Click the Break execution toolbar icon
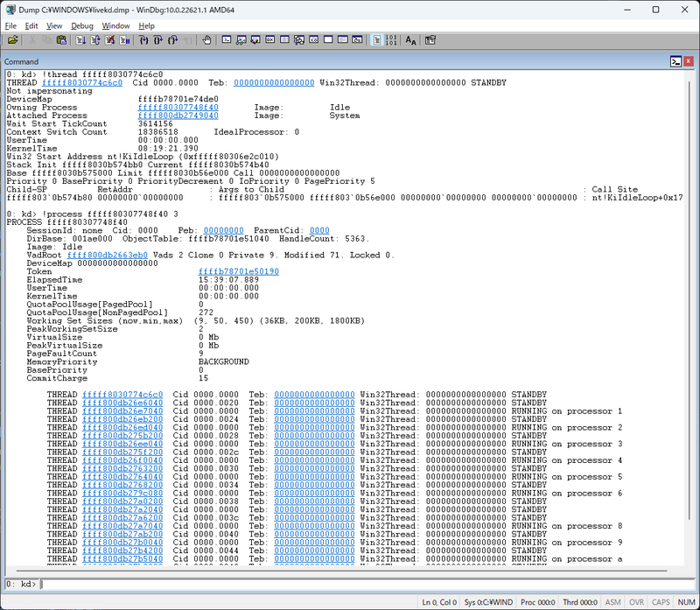This screenshot has width=700, height=610. [x=124, y=40]
